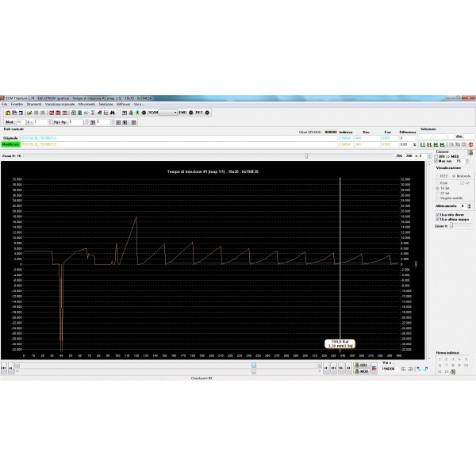Click the last icon in the Mod. toolbar row
This screenshot has height=476, width=476.
click(x=133, y=122)
